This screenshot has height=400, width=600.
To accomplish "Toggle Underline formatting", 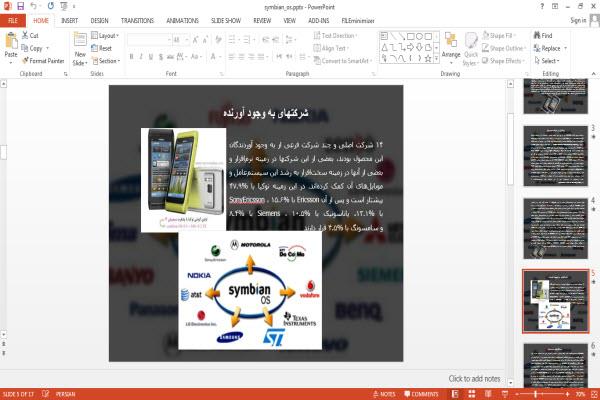I will [151, 57].
